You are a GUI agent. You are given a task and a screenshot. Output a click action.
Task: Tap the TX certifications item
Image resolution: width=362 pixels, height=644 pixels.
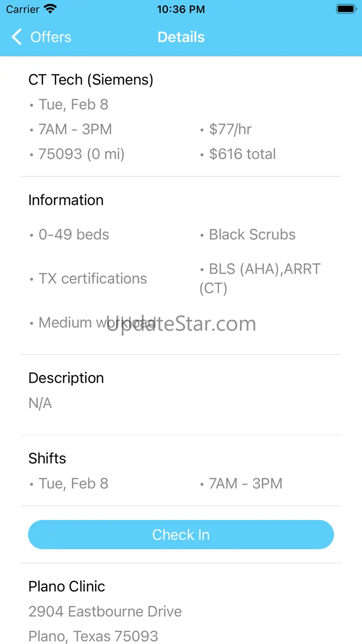[92, 279]
